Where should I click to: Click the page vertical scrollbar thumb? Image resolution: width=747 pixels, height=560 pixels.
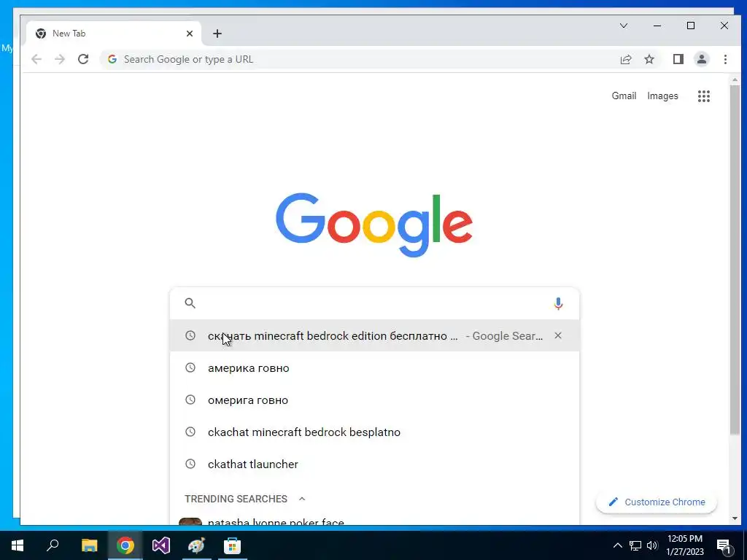click(x=735, y=260)
